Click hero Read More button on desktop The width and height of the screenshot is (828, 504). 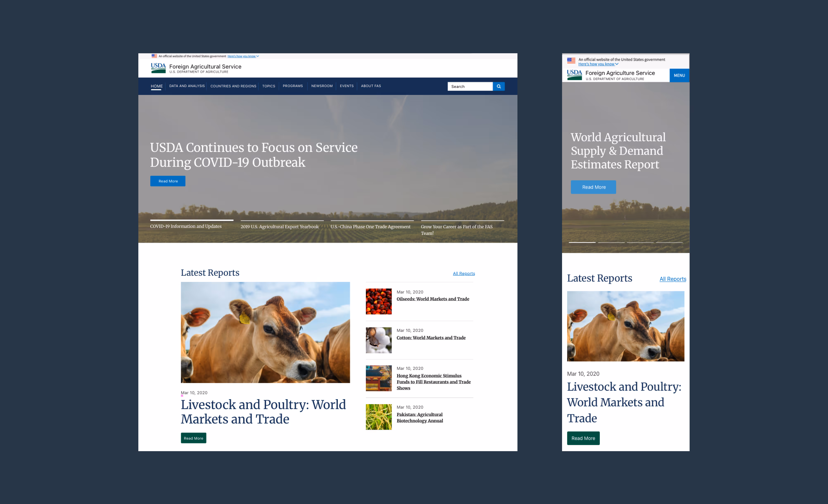click(168, 181)
